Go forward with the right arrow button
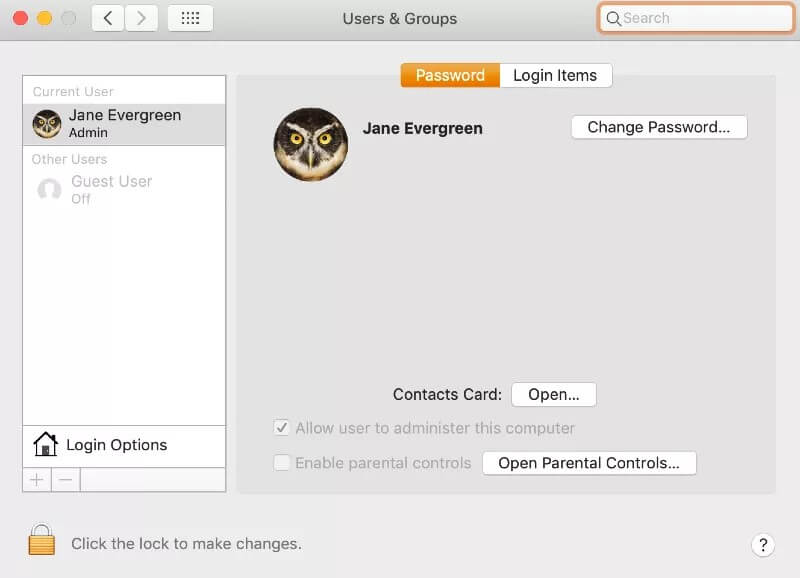This screenshot has height=578, width=800. pos(141,18)
